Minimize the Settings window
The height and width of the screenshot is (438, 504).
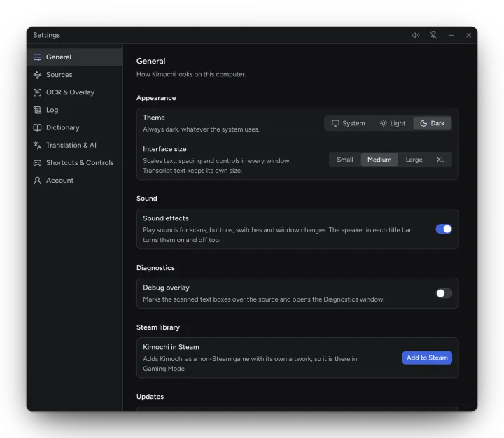click(x=451, y=35)
